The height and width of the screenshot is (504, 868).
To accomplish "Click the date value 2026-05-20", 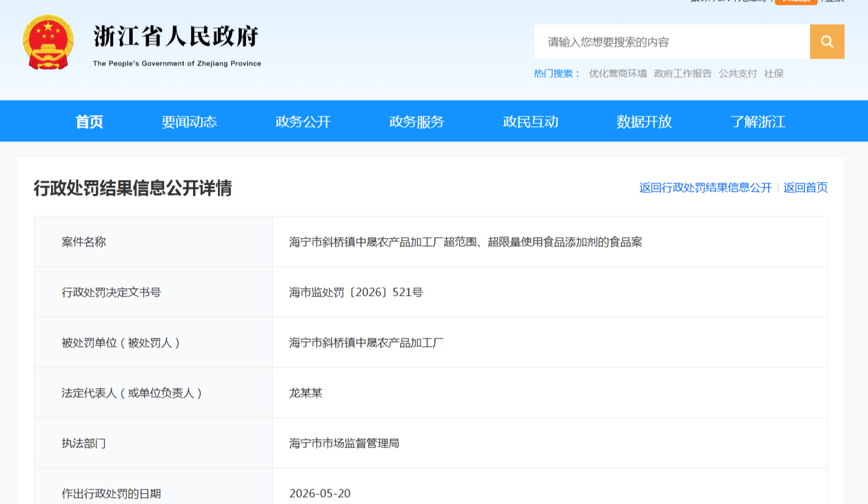I will pos(320,494).
